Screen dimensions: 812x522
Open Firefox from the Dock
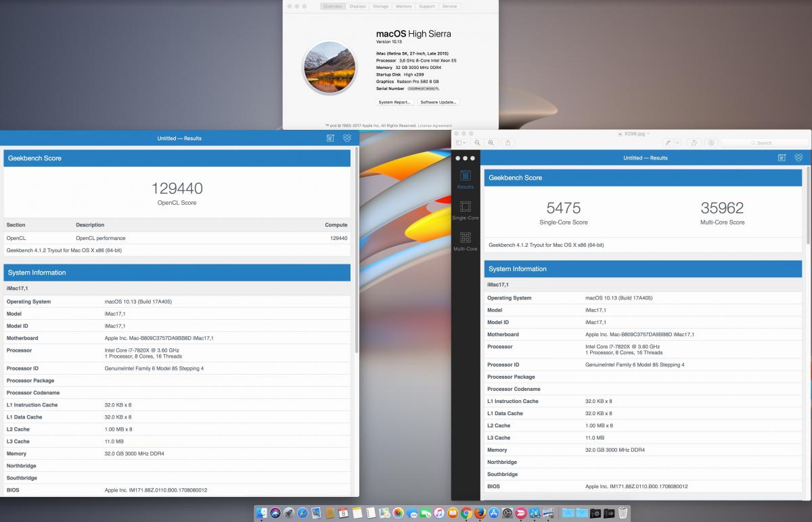click(480, 513)
